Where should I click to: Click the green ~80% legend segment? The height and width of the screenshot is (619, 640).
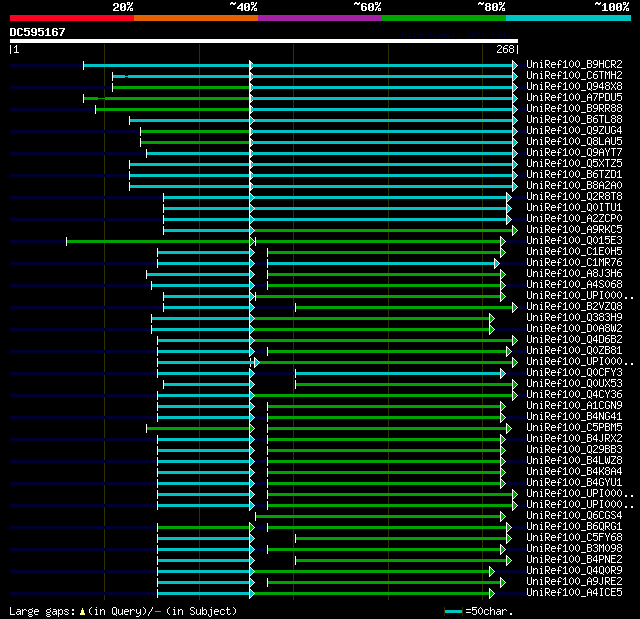[x=444, y=18]
